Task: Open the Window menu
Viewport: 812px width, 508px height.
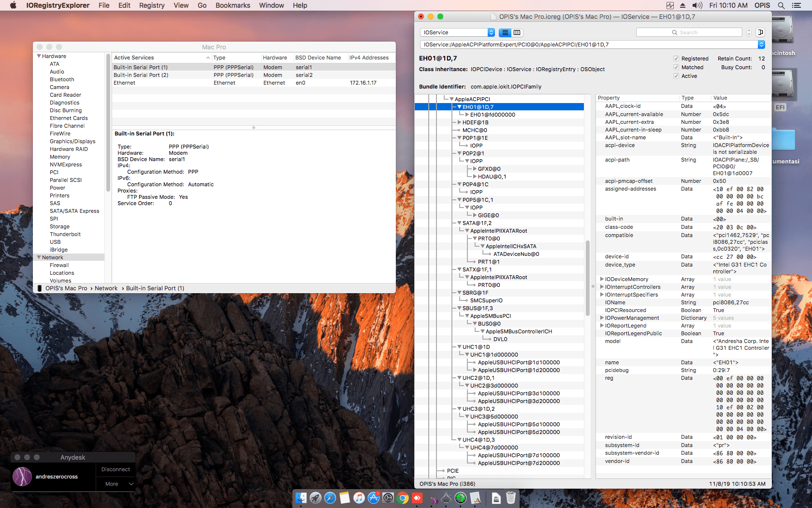Action: (272, 5)
